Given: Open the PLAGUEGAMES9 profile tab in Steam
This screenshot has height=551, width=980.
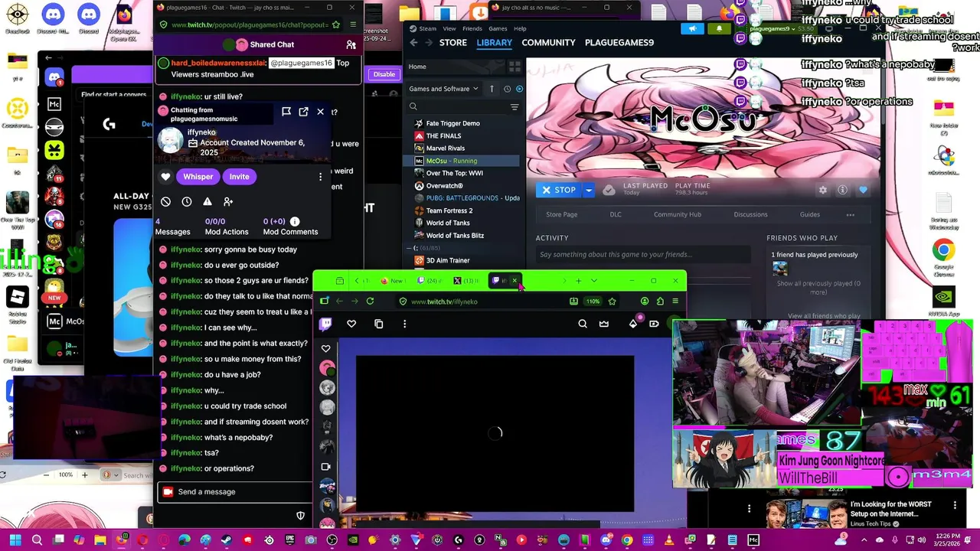Looking at the screenshot, I should (619, 43).
